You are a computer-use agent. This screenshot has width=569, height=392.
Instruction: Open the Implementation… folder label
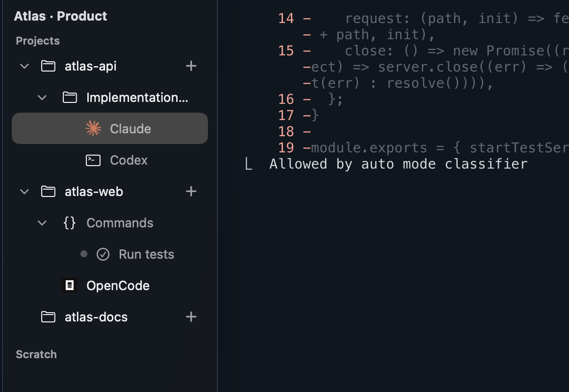pyautogui.click(x=137, y=98)
